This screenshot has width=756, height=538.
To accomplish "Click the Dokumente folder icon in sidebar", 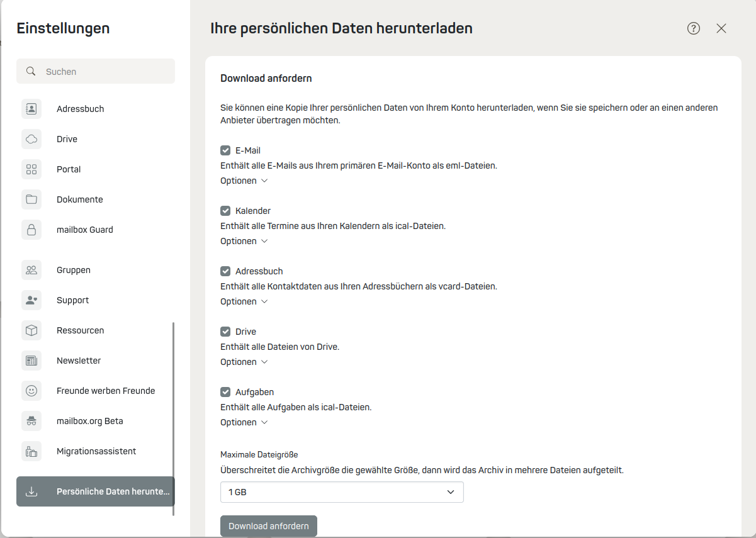I will coord(31,199).
